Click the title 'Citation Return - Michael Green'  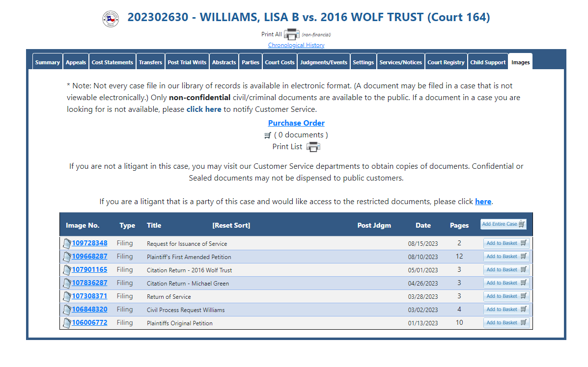(188, 284)
